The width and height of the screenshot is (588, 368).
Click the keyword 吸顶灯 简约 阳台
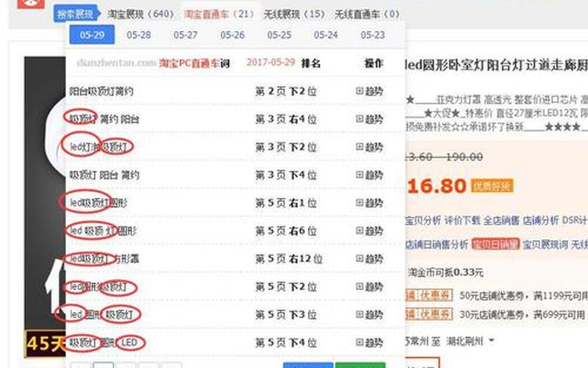tap(104, 119)
